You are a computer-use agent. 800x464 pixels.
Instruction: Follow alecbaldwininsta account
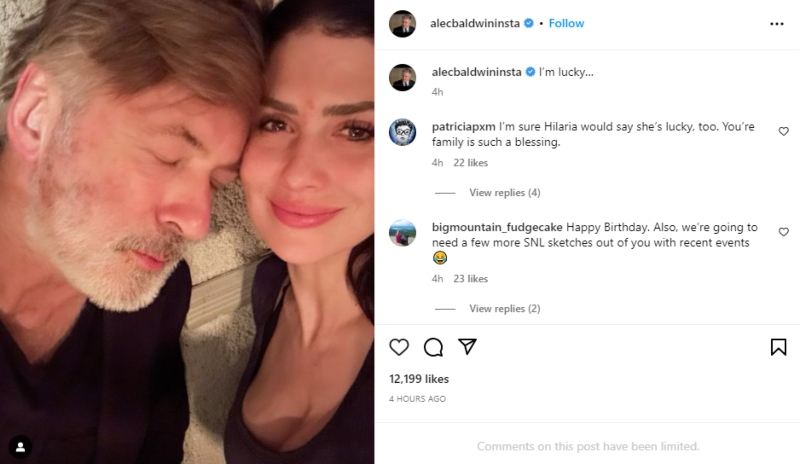click(x=567, y=23)
